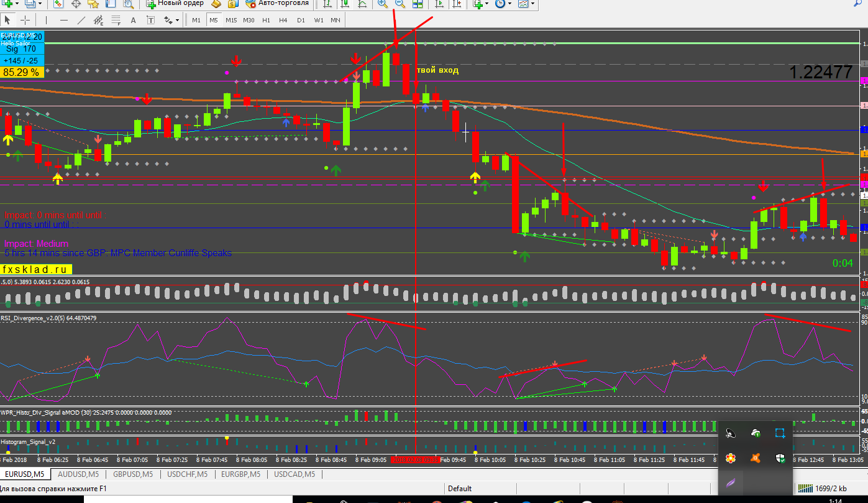Screen dimensions: 868x503
Task: Draw a horizontal line tool
Action: click(64, 20)
